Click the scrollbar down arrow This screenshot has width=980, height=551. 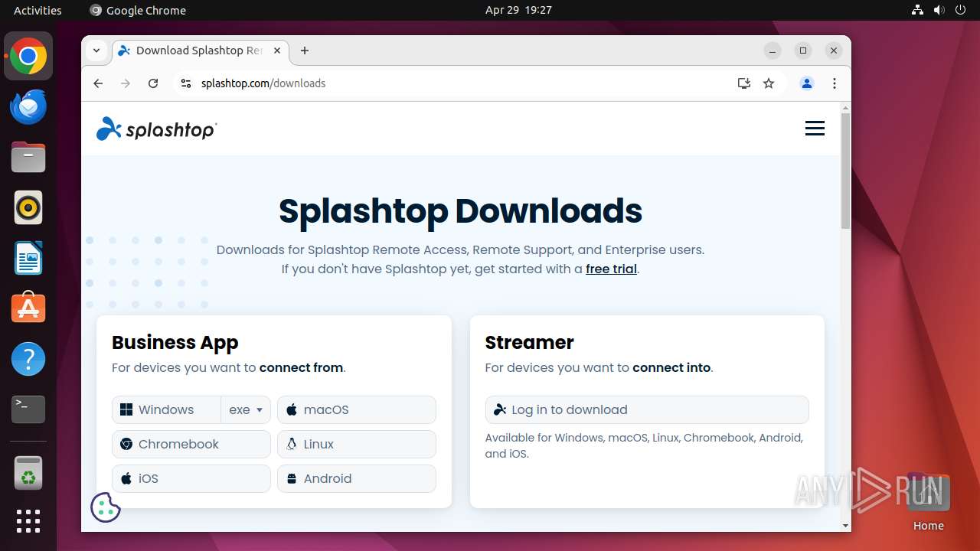[x=845, y=526]
